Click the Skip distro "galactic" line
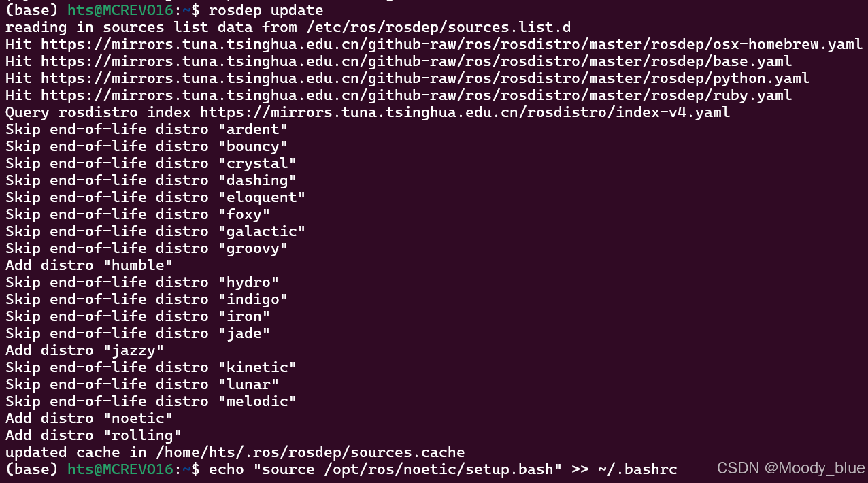 [x=156, y=231]
